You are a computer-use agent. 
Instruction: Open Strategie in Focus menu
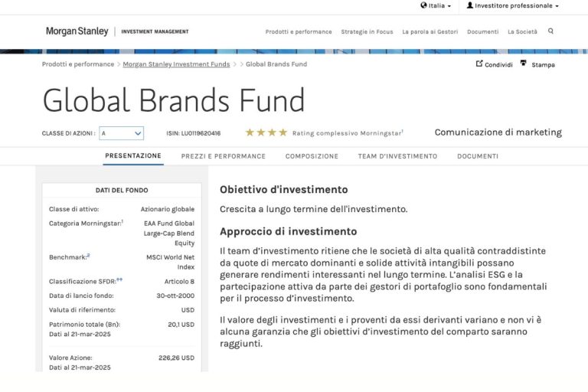[x=367, y=32]
